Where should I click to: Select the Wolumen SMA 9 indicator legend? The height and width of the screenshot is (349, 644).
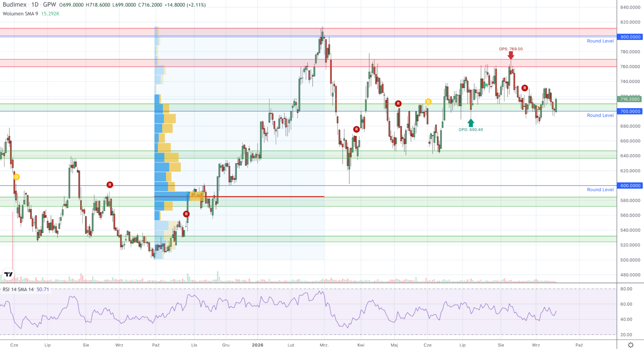click(x=20, y=14)
